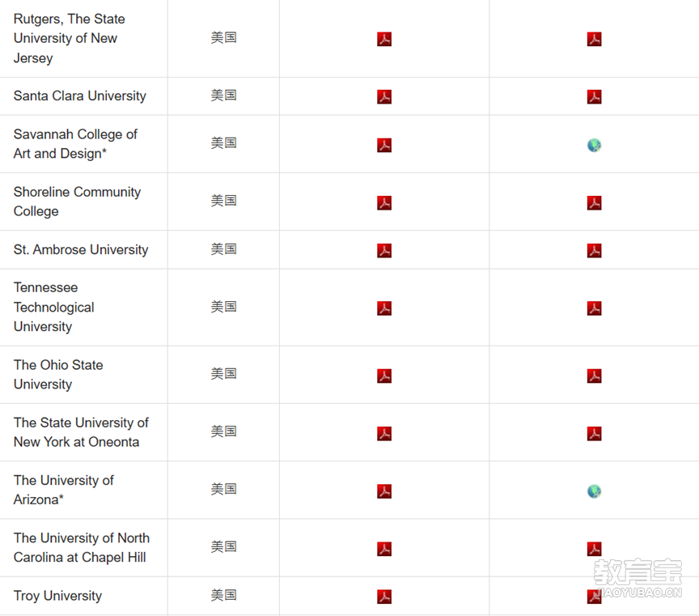Image resolution: width=699 pixels, height=616 pixels.
Task: Open first PDF icon for Rutgers row
Action: (x=384, y=39)
